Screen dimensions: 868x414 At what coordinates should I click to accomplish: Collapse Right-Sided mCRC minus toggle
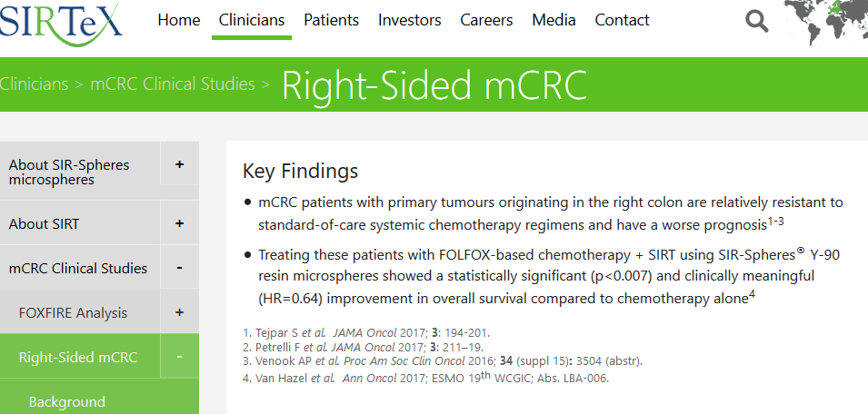[179, 357]
